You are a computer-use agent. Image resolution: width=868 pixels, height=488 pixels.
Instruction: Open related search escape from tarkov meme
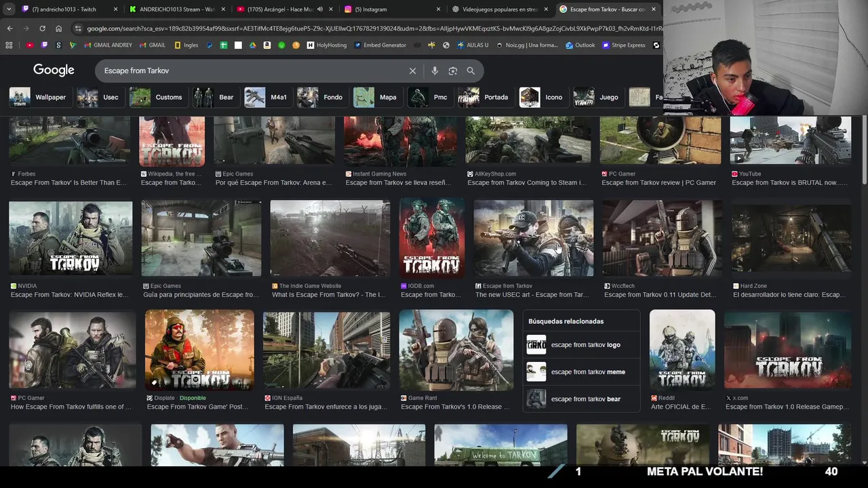[x=581, y=371]
